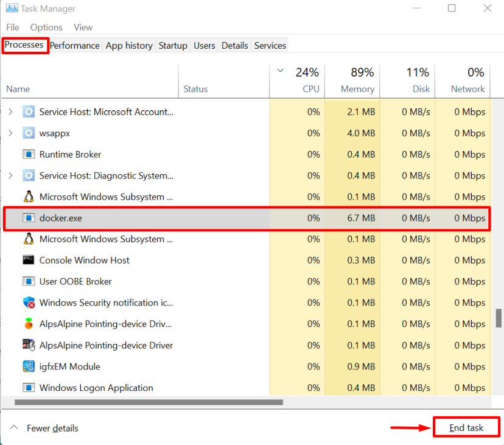504x445 pixels.
Task: Click the Runtime Broker process icon
Action: 29,155
